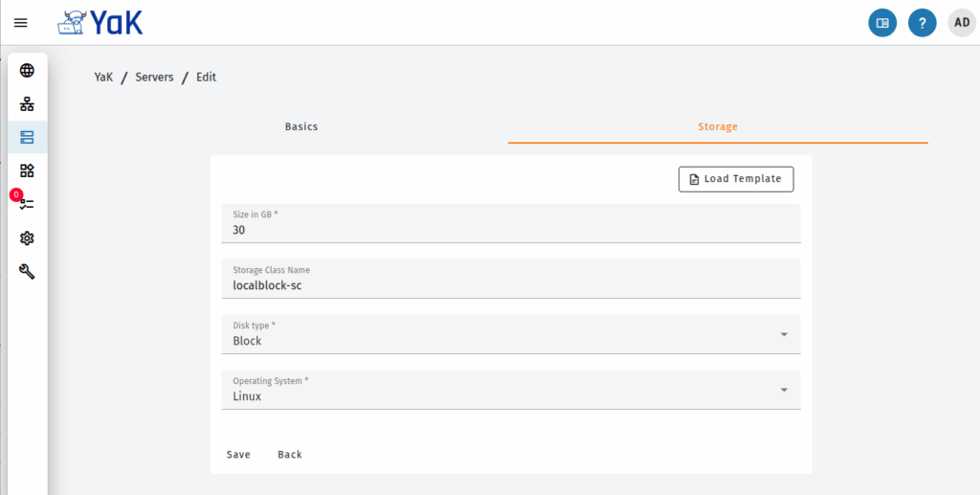This screenshot has width=980, height=495.
Task: Expand the Operating System dropdown
Action: [x=511, y=390]
